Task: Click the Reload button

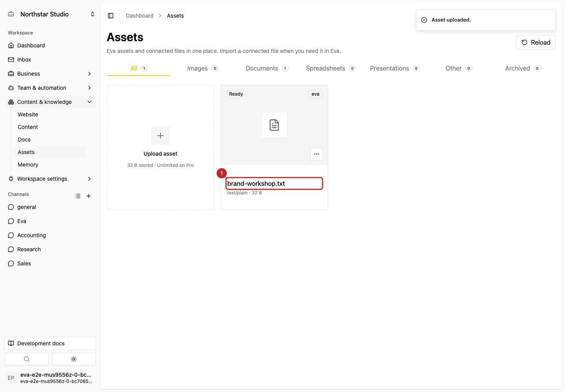Action: point(536,42)
